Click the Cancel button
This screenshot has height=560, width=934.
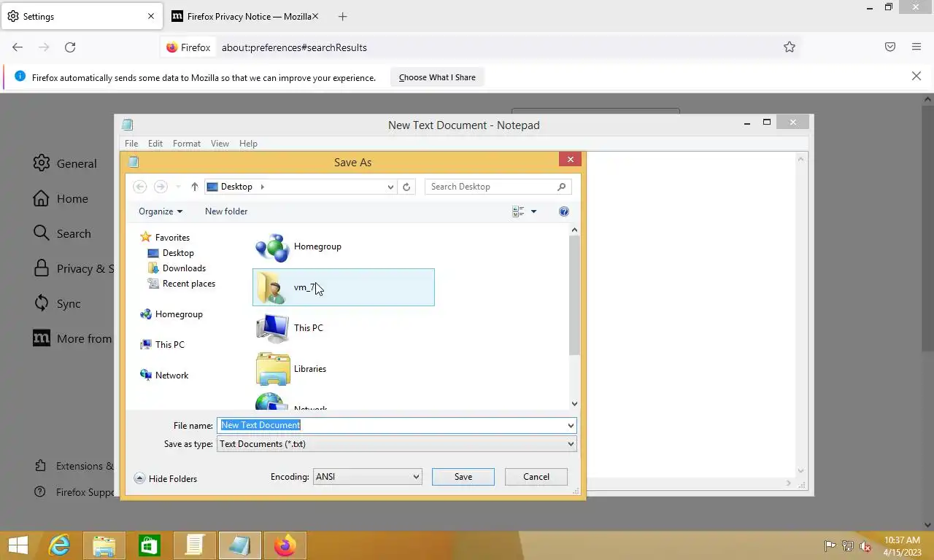click(536, 477)
